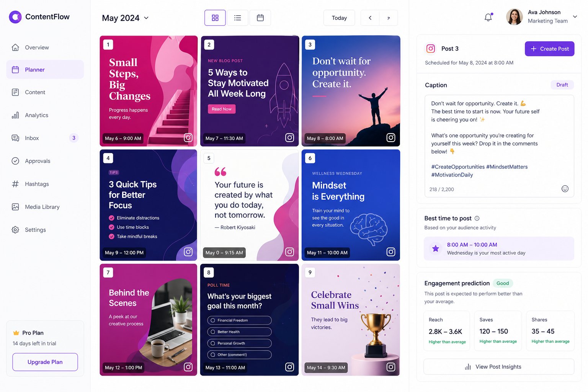Open Settings in the sidebar

point(45,230)
